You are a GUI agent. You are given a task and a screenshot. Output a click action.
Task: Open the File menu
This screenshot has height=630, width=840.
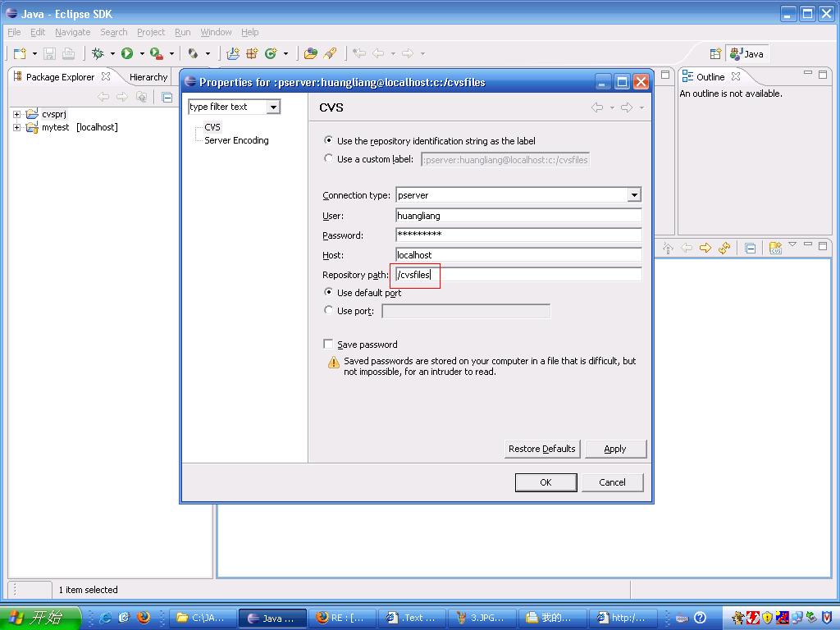14,32
